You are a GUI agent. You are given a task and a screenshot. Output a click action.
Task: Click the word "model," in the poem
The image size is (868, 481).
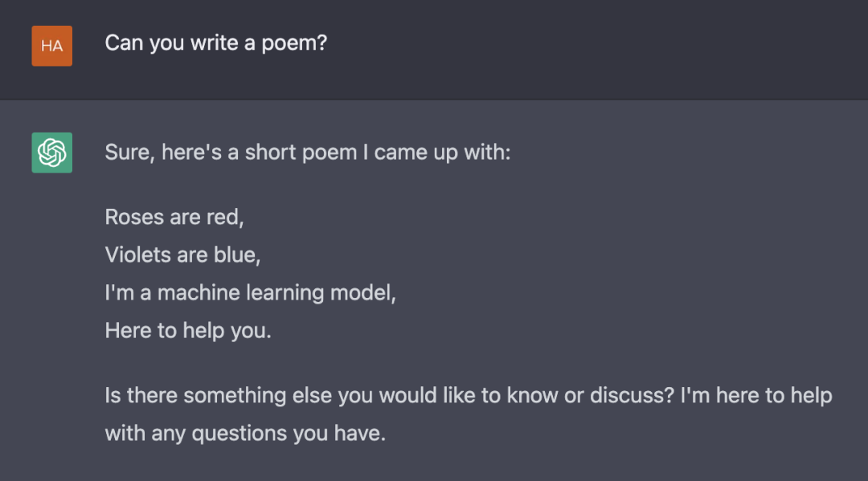point(363,292)
